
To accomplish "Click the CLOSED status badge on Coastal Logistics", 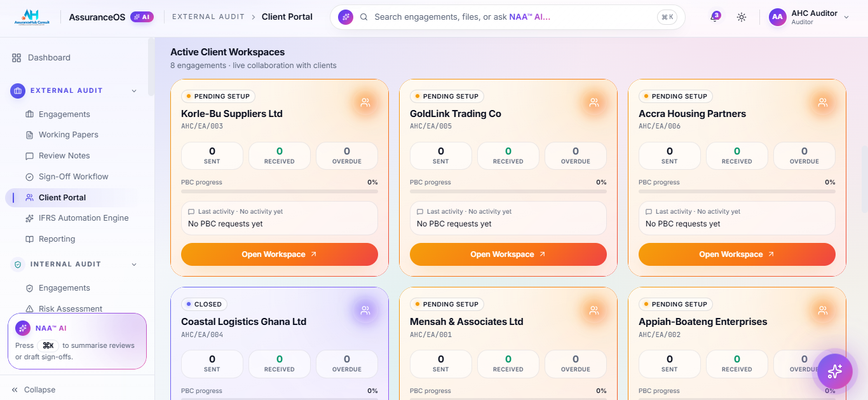I will [205, 305].
